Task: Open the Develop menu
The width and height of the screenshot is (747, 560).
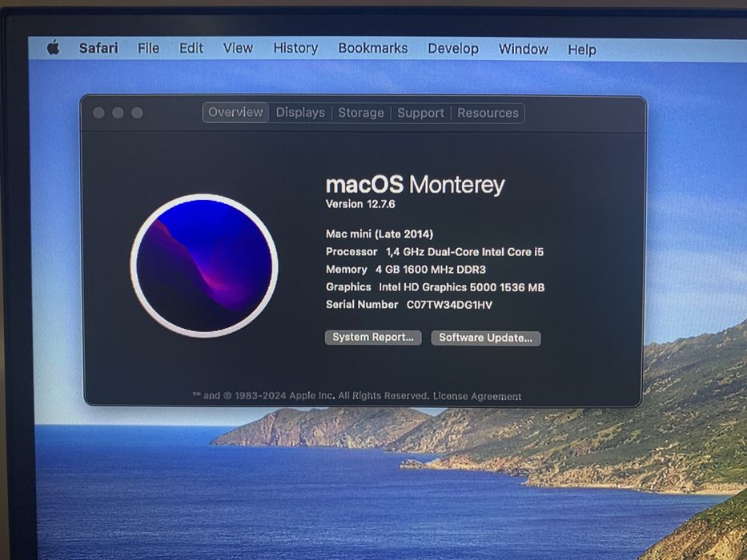Action: pyautogui.click(x=453, y=49)
